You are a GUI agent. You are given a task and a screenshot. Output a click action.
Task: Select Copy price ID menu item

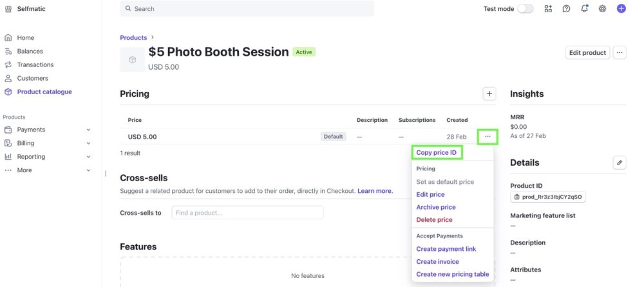[436, 153]
